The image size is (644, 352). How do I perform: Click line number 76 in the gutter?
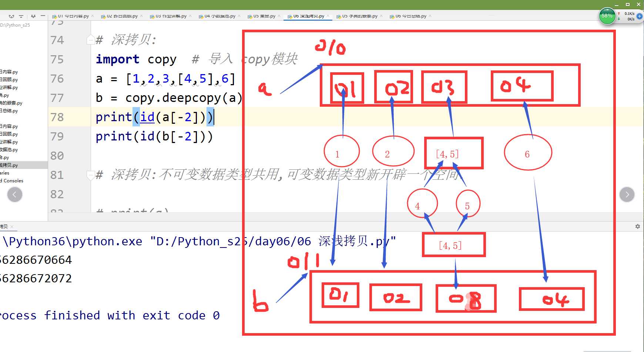(x=57, y=79)
